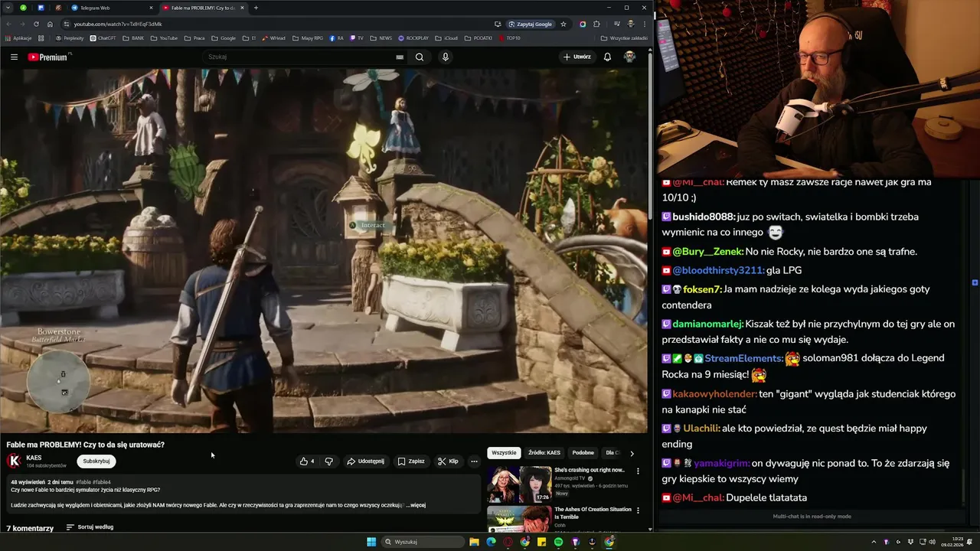980x551 pixels.
Task: Open the KAES channel avatar
Action: coord(14,461)
